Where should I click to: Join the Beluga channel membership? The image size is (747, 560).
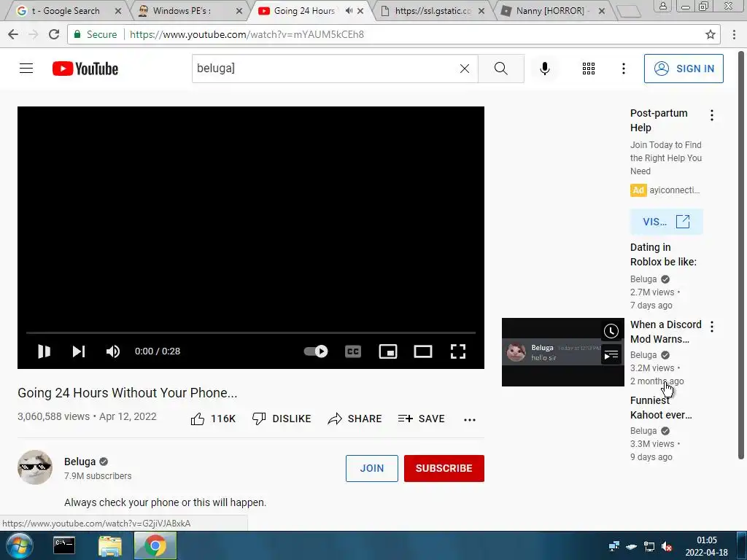[x=371, y=468]
